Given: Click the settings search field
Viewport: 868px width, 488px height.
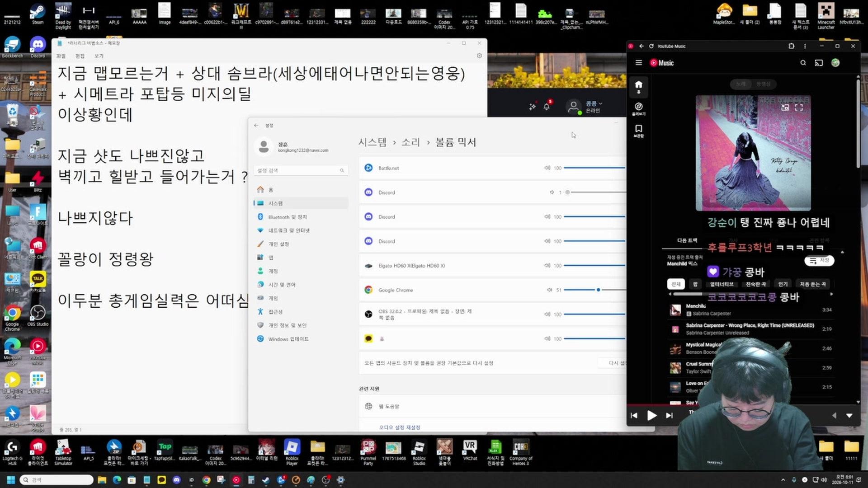Looking at the screenshot, I should pos(301,170).
